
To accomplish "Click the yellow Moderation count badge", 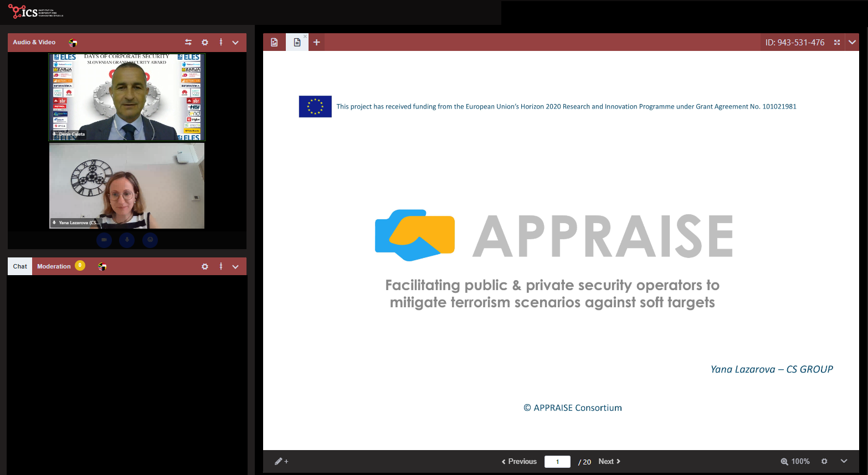I will (x=80, y=265).
